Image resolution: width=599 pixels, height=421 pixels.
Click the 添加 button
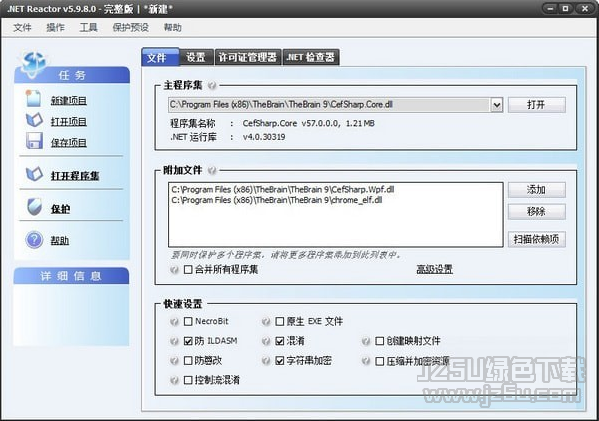537,190
